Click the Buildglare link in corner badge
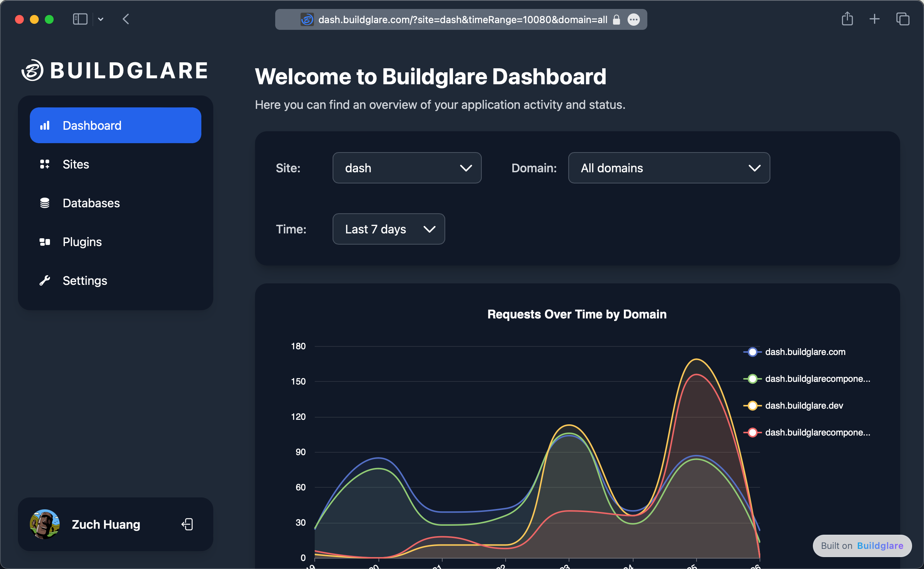This screenshot has height=569, width=924. click(x=880, y=546)
